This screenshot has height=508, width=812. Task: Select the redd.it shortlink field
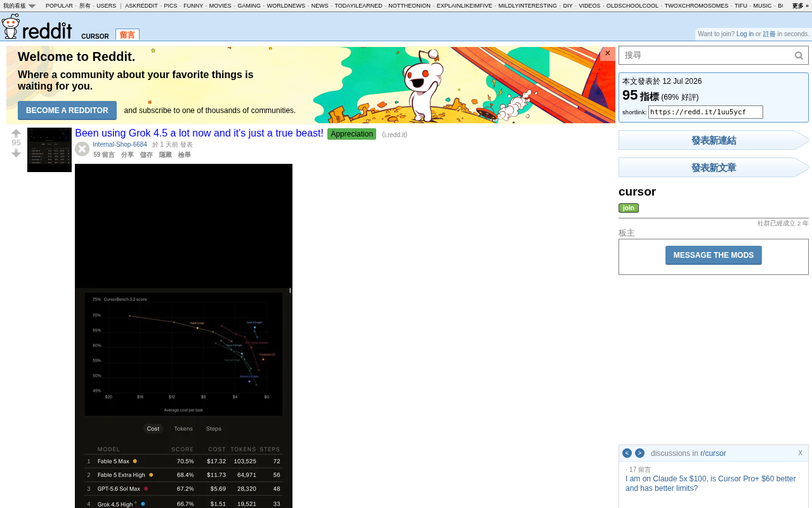(705, 112)
